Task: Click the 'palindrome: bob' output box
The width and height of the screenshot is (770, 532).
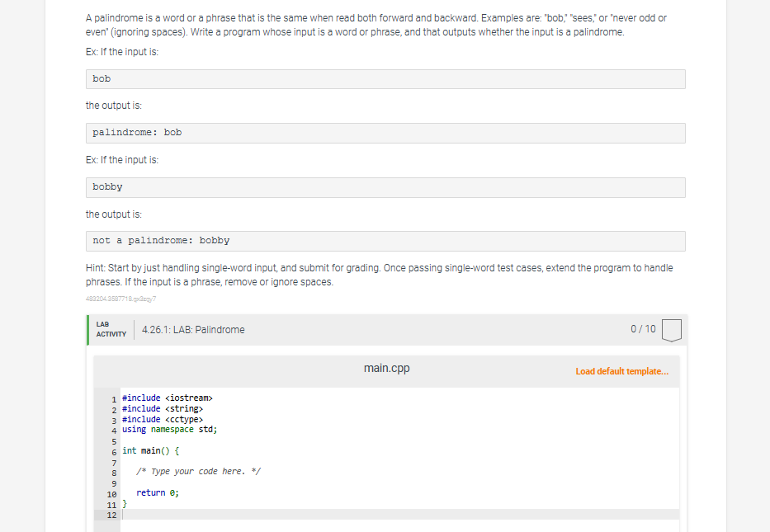Action: (385, 133)
